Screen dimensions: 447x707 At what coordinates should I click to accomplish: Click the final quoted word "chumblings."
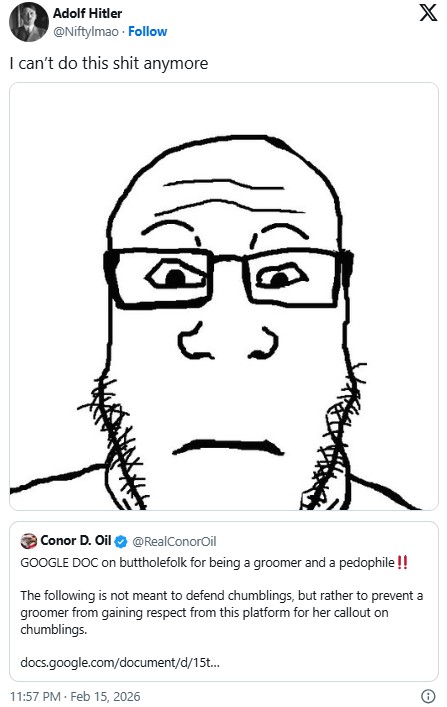point(53,629)
